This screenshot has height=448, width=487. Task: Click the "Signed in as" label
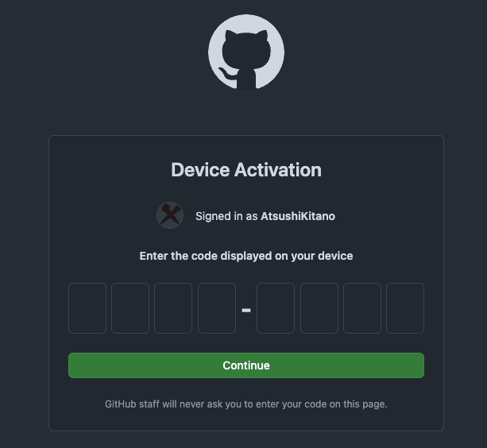pos(226,216)
